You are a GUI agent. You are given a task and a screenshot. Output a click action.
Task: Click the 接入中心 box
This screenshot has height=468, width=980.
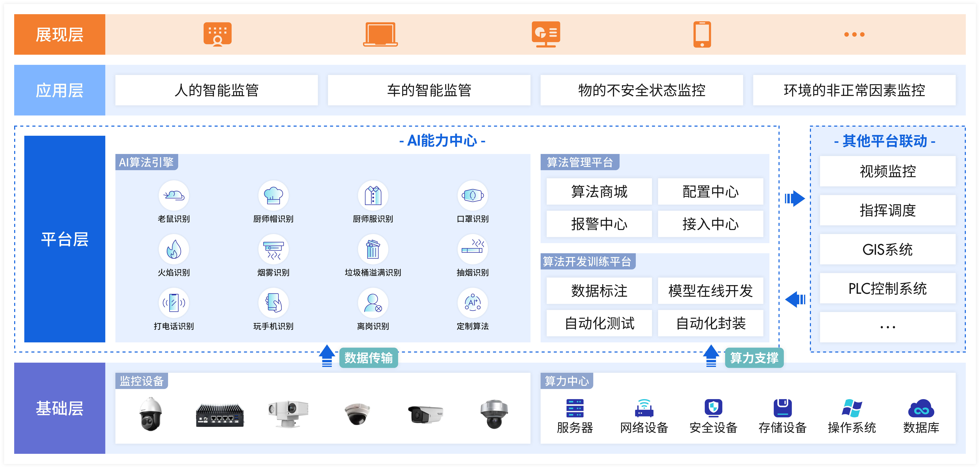click(711, 224)
